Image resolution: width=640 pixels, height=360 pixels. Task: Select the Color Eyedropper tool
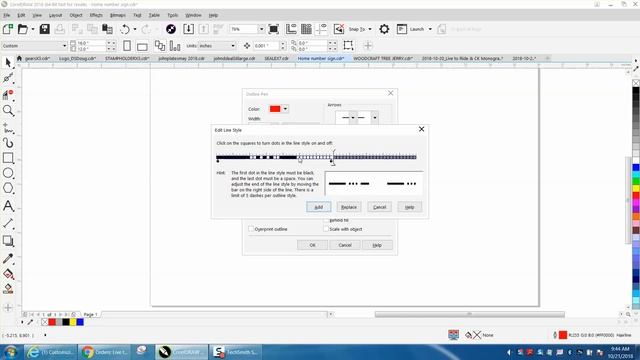click(8, 258)
